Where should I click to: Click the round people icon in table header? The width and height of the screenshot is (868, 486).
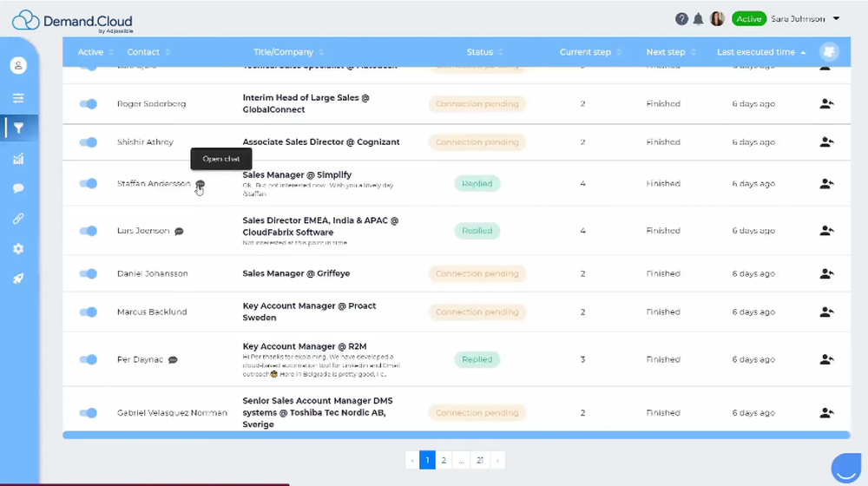coord(829,51)
